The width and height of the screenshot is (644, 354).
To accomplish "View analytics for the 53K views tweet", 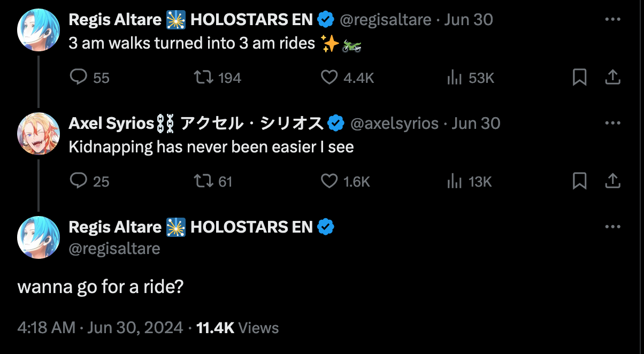I will (454, 78).
